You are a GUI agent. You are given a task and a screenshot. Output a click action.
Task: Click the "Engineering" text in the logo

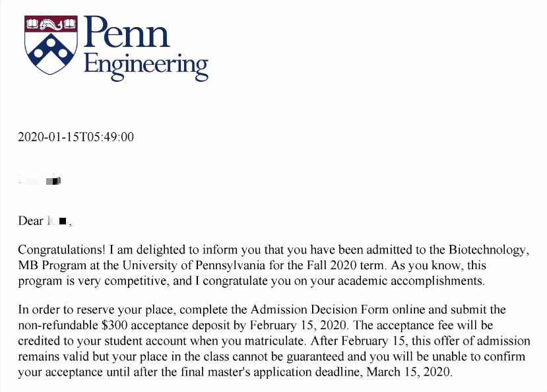click(x=146, y=65)
